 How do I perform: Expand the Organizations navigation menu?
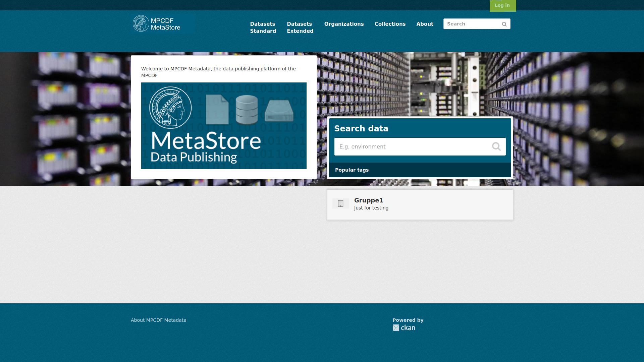pos(344,24)
